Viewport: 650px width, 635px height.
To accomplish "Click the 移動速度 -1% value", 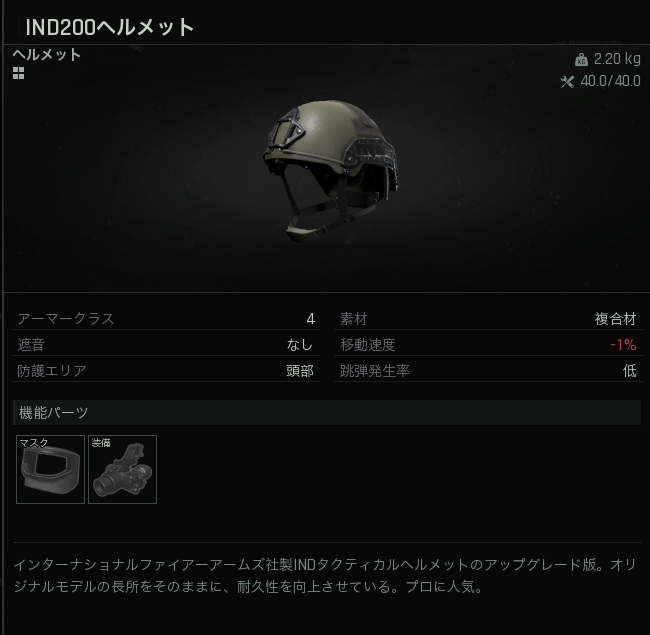I will pos(623,344).
